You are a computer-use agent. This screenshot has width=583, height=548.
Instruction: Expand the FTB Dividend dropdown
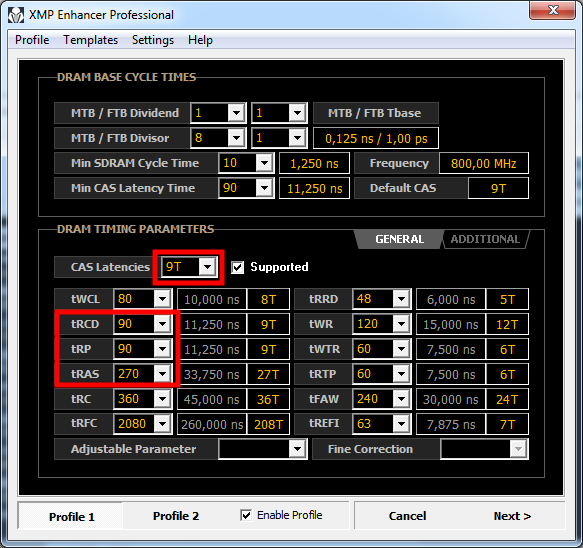[297, 113]
